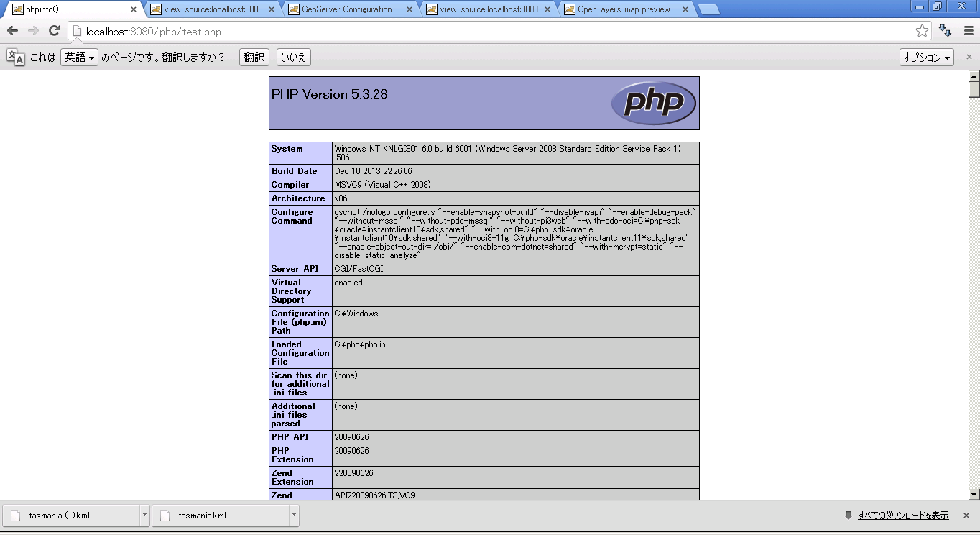980x535 pixels.
Task: Open the Chrome menu hamburger icon
Action: click(x=968, y=31)
